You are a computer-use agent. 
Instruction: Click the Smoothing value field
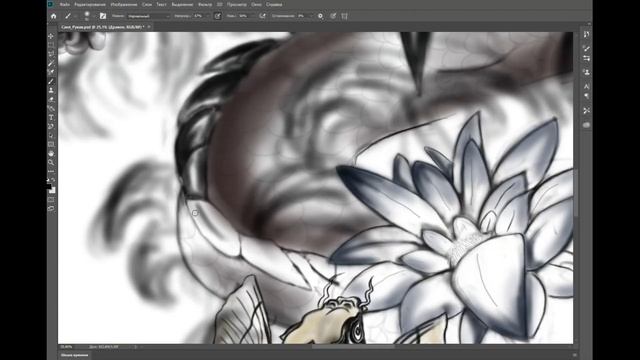302,16
